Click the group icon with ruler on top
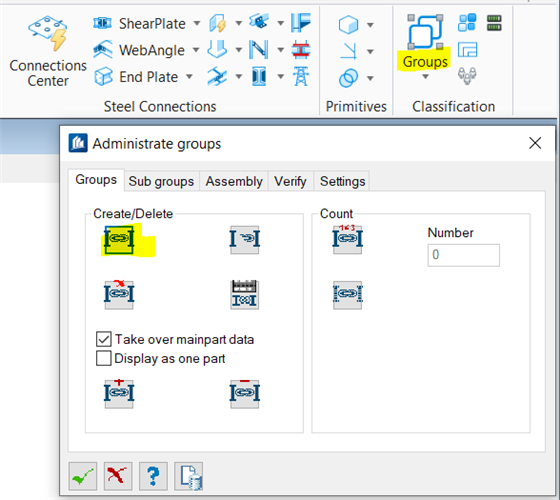 point(245,295)
